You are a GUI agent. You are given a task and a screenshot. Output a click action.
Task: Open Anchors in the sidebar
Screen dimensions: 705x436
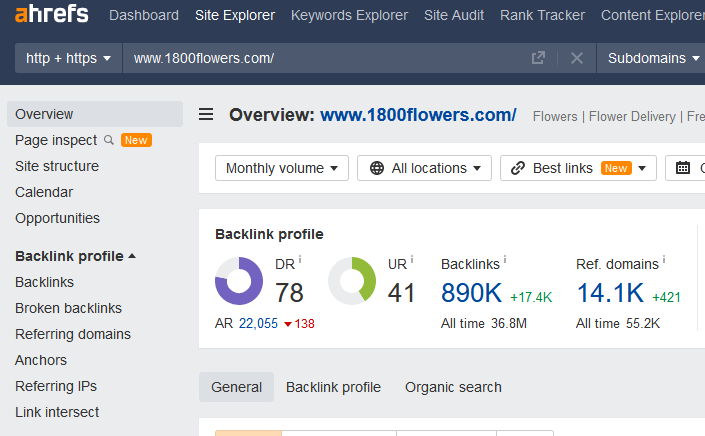40,360
